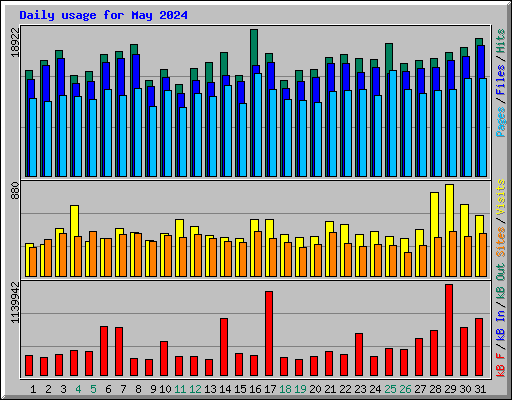
Task: Click the yellow Visits bar for day 11
Action: [x=179, y=228]
